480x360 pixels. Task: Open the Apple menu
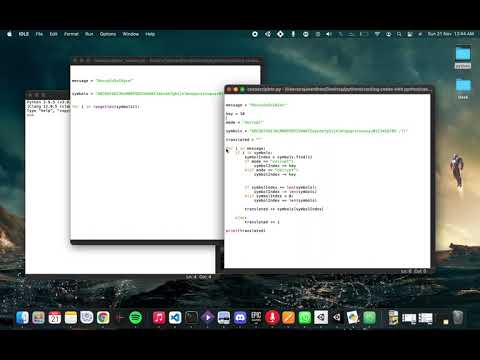(x=9, y=34)
